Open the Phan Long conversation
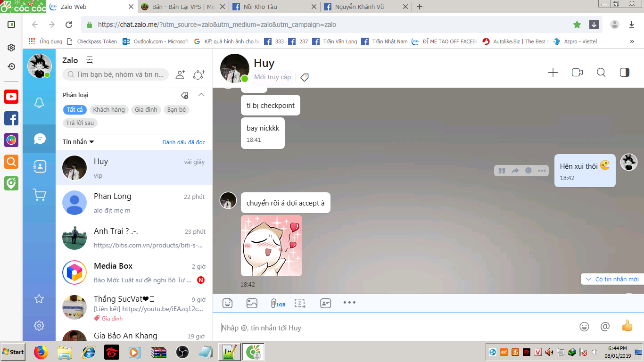644x362 pixels. [x=134, y=203]
